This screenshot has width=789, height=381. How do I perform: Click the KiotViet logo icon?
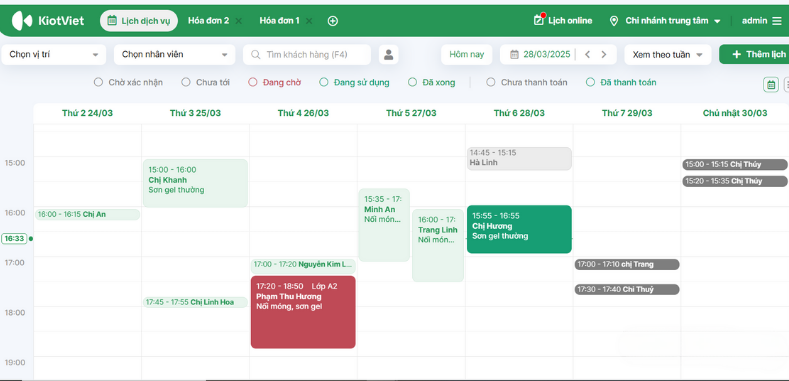(x=22, y=21)
